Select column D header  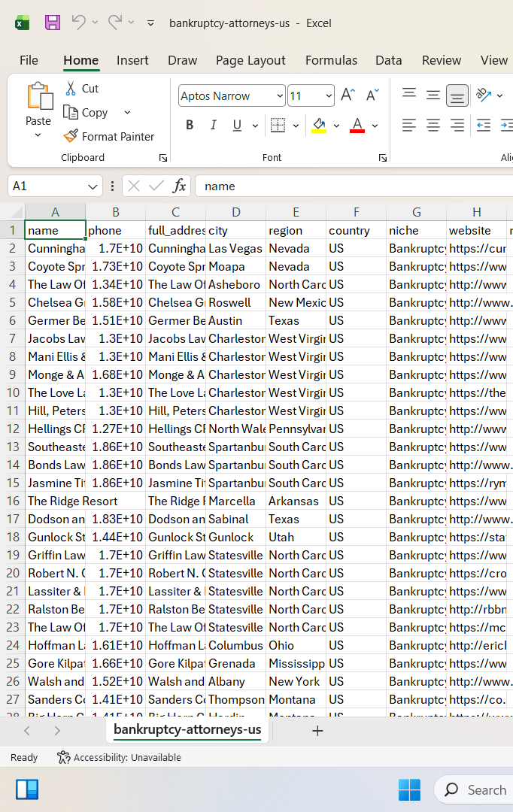point(235,212)
